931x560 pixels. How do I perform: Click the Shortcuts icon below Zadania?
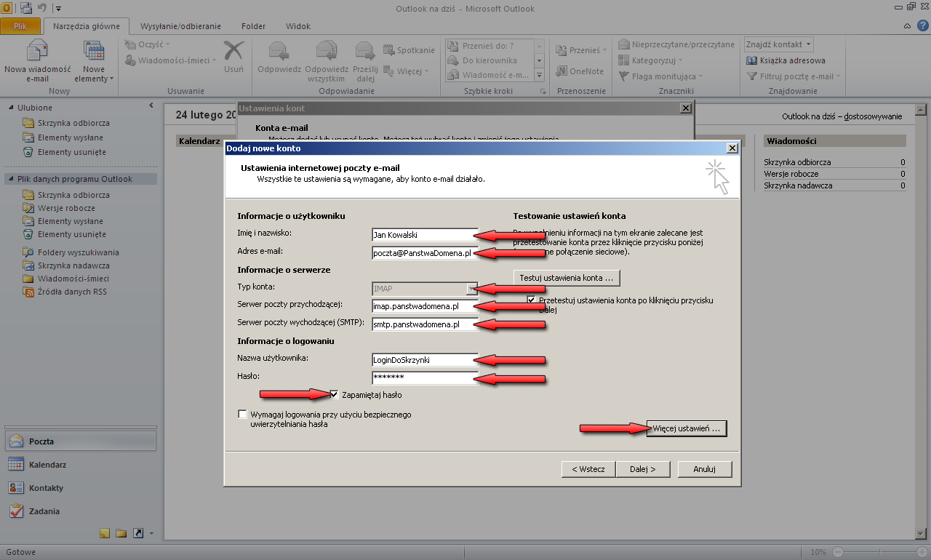tap(138, 533)
